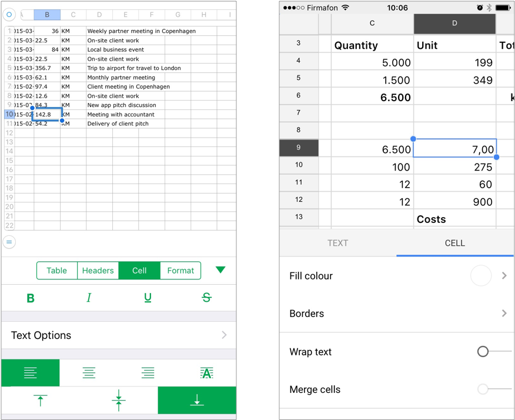The height and width of the screenshot is (420, 515).
Task: Enable the Wrap text switch
Action: coord(483,351)
